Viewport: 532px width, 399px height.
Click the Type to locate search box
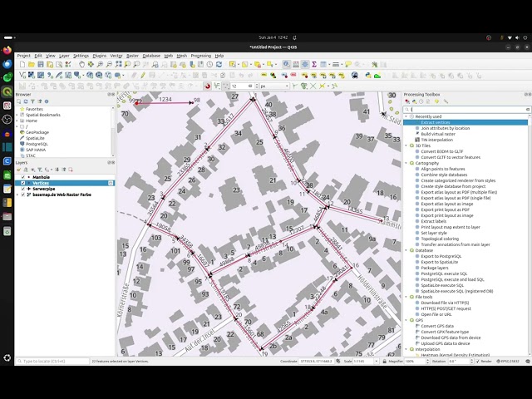pyautogui.click(x=52, y=362)
